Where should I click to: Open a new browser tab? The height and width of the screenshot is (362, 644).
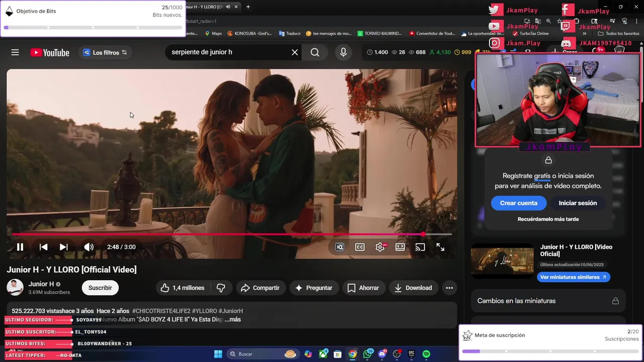tap(248, 7)
